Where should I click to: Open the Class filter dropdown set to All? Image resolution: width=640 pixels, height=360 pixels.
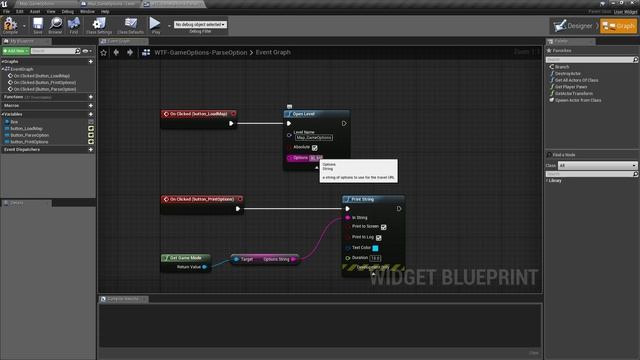[x=598, y=166]
